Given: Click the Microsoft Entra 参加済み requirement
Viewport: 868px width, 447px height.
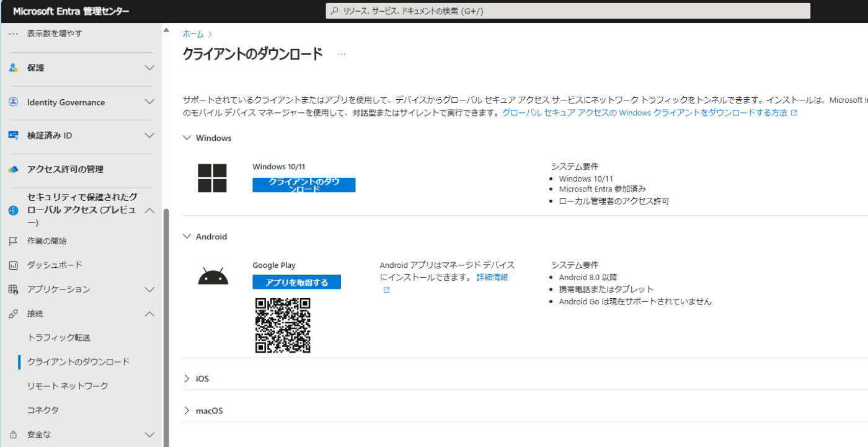Looking at the screenshot, I should (x=603, y=189).
